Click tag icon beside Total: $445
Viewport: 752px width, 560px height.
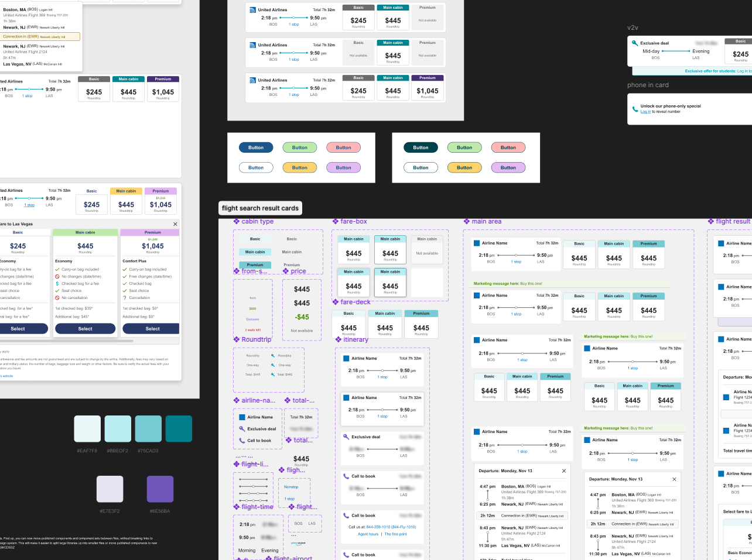click(x=272, y=375)
